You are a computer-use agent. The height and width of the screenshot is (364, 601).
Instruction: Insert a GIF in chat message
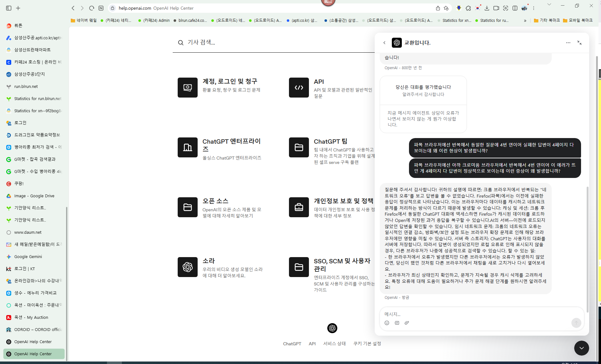[x=397, y=323]
